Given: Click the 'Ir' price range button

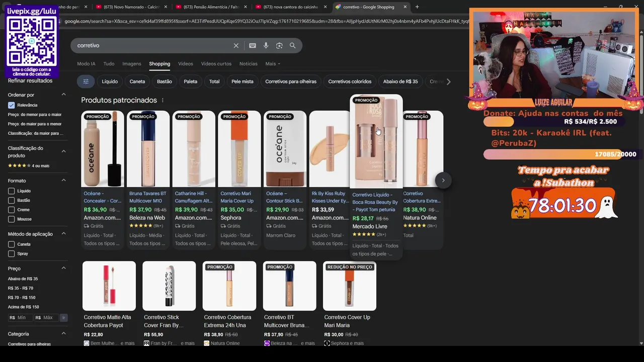Looking at the screenshot, I should click(64, 318).
